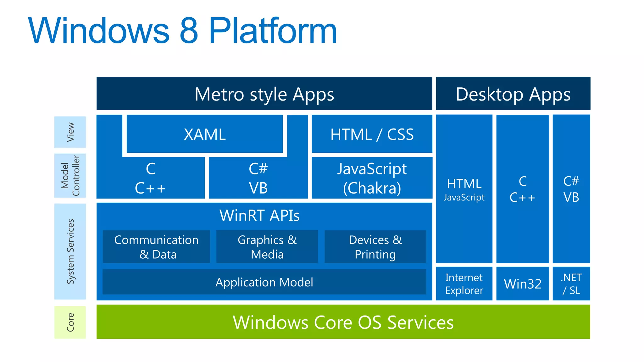Viewport: 644px width, 362px height.
Task: Select the Devices & Printing box
Action: pos(375,247)
